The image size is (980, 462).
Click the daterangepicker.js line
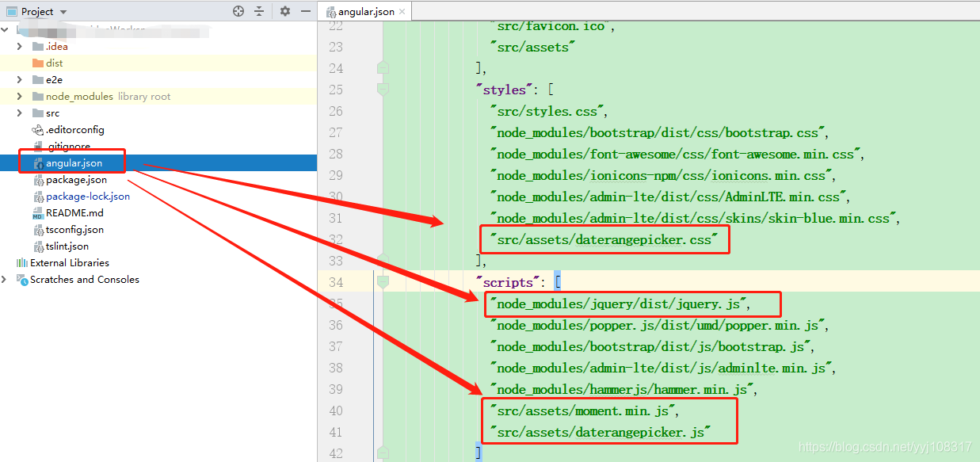600,432
